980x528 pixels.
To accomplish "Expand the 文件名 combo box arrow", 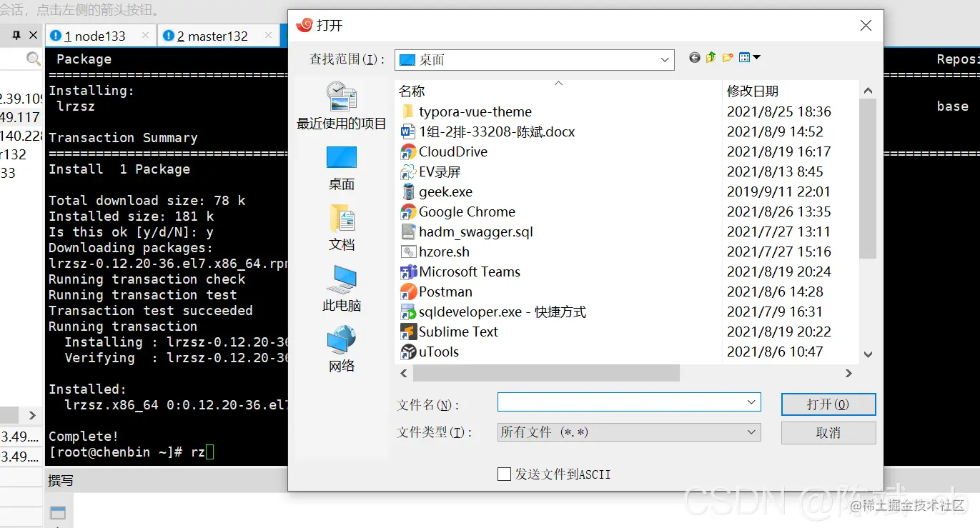I will click(751, 402).
